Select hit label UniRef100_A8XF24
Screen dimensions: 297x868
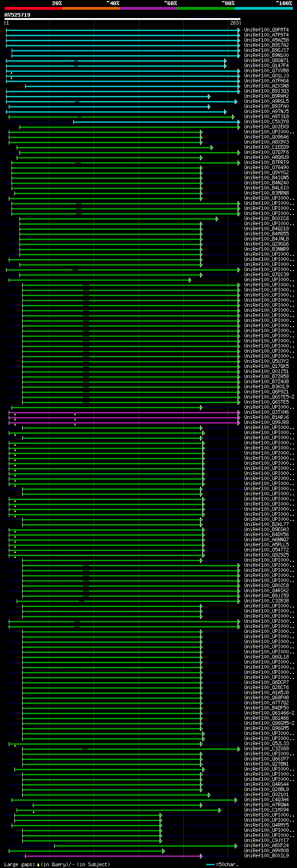[x=266, y=846]
